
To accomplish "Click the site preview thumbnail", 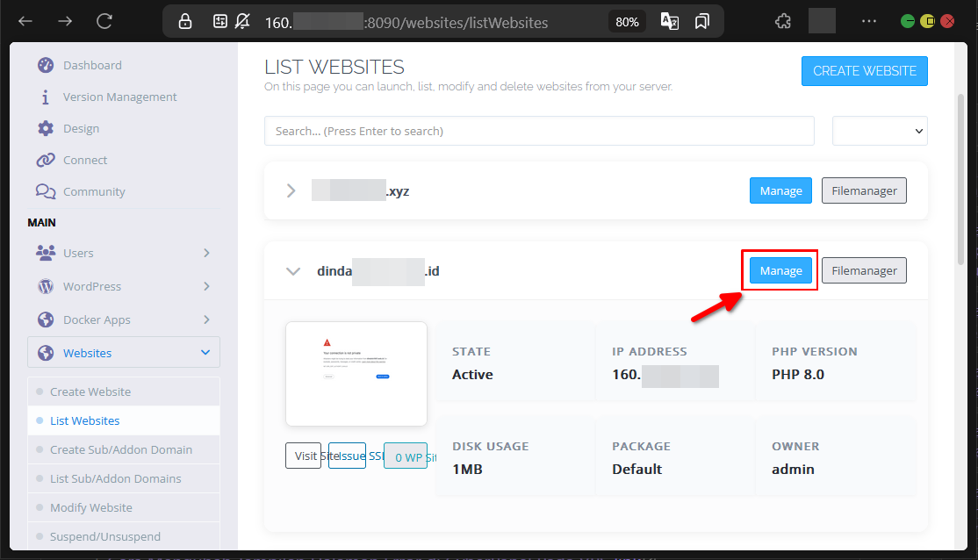I will (x=356, y=374).
